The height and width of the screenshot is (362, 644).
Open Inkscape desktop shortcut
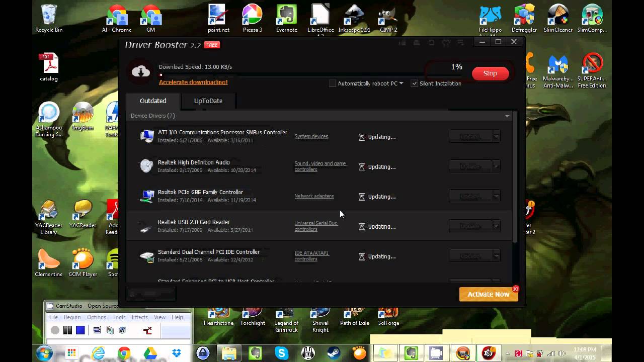[x=354, y=19]
